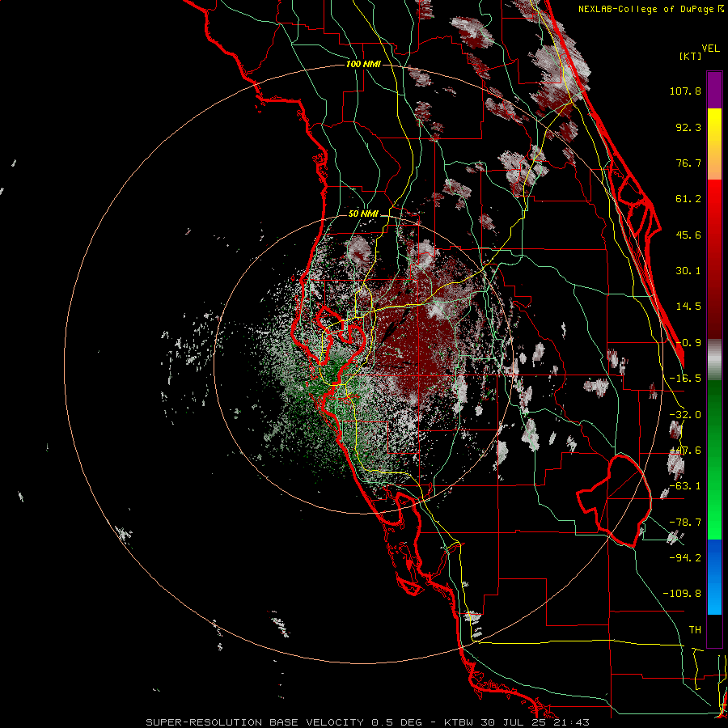The height and width of the screenshot is (728, 728).
Task: Click the 61.2 value on velocity scale
Action: pyautogui.click(x=688, y=199)
